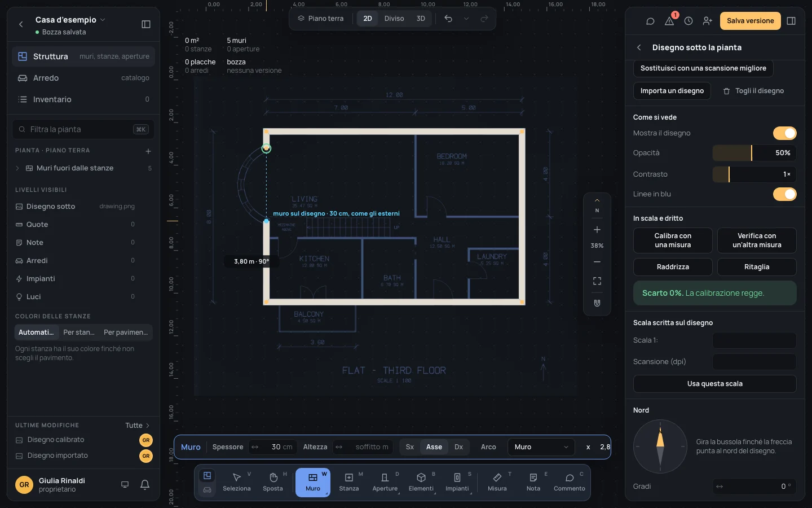Open the Commento comment tool
812x508 pixels.
point(570,483)
